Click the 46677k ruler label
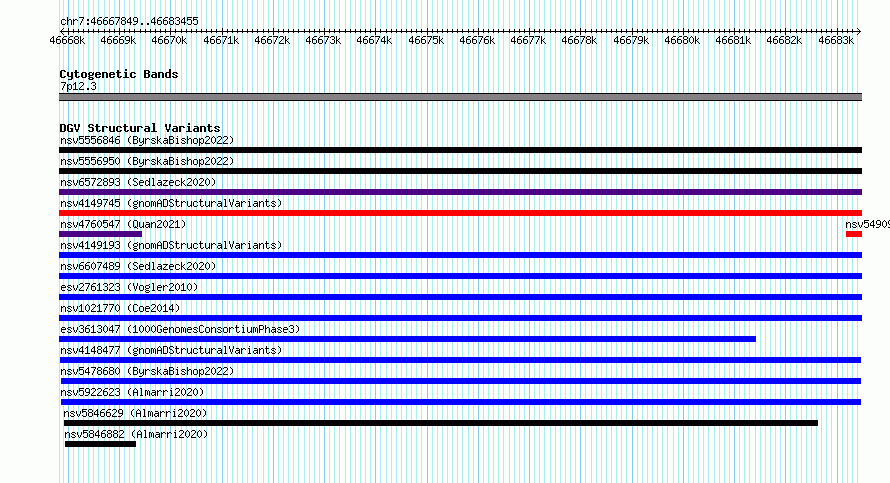 click(x=528, y=40)
